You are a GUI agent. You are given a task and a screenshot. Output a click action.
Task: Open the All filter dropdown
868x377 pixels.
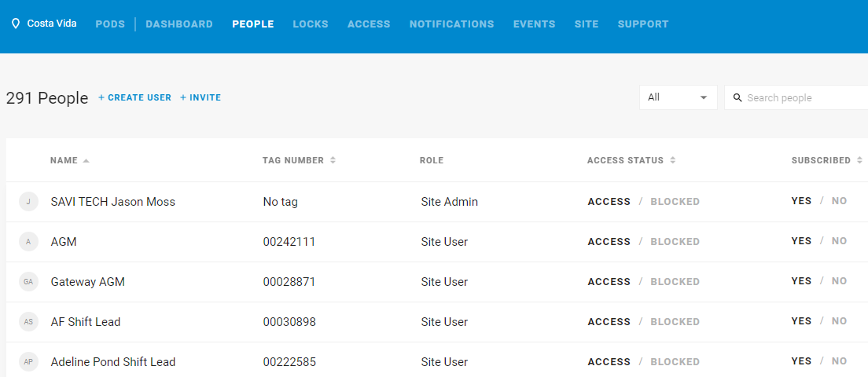coord(678,97)
